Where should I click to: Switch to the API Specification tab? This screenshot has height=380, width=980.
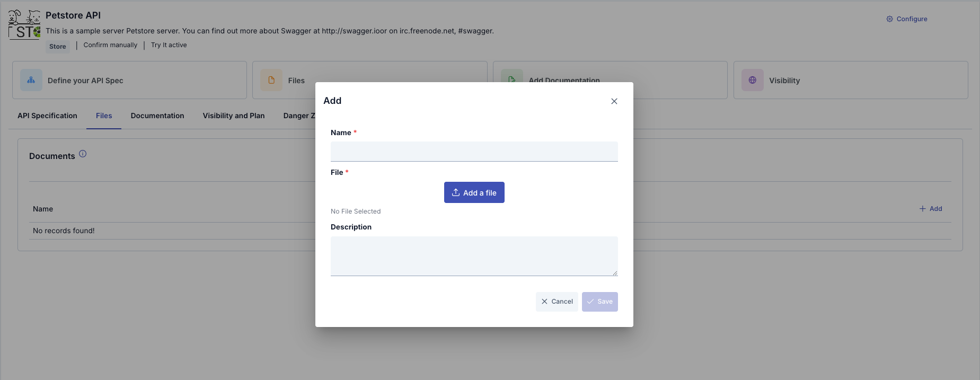(x=47, y=116)
